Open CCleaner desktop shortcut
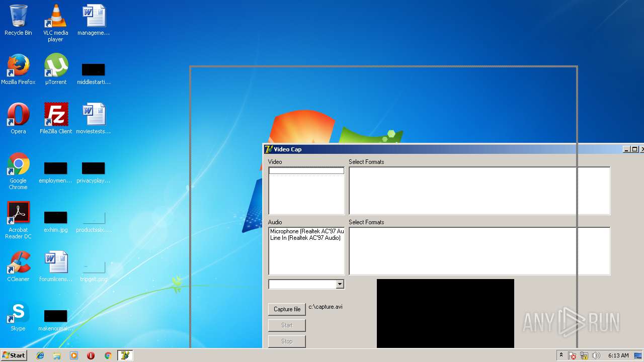 [x=18, y=266]
